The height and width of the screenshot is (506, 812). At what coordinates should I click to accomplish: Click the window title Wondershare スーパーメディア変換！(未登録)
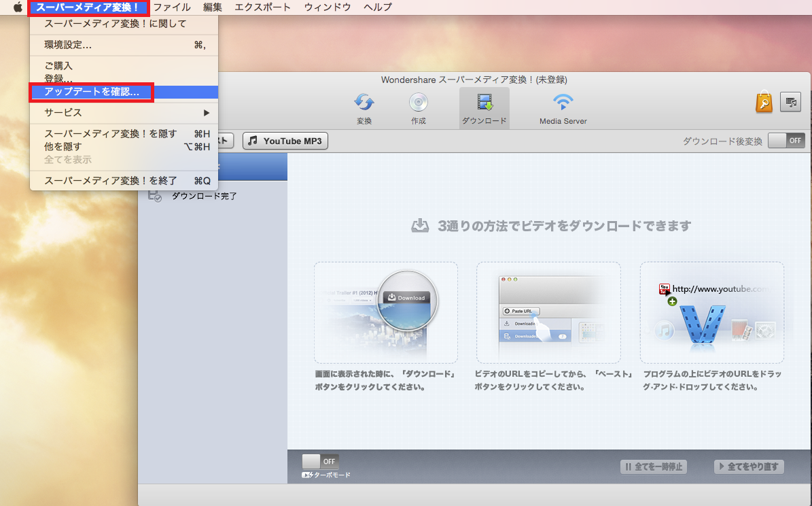click(x=474, y=80)
